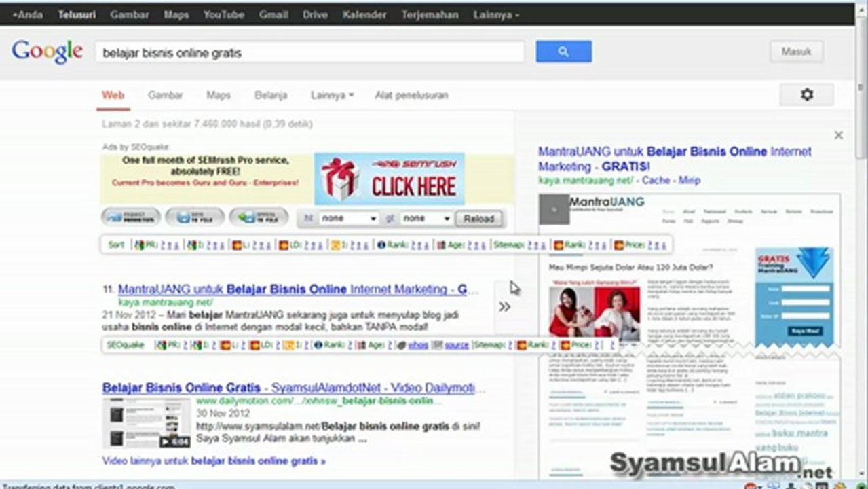Click the Age icon under MantraUANG result

point(361,345)
